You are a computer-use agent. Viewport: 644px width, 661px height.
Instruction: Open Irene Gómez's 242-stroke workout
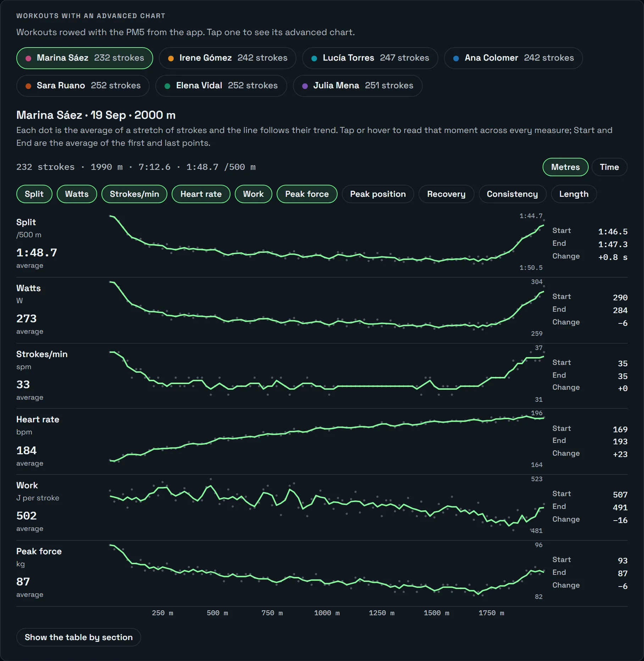(x=227, y=58)
